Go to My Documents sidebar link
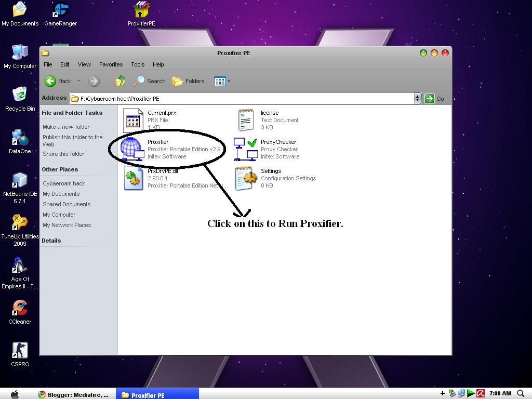Viewport: 532px width, 399px height. tap(61, 194)
